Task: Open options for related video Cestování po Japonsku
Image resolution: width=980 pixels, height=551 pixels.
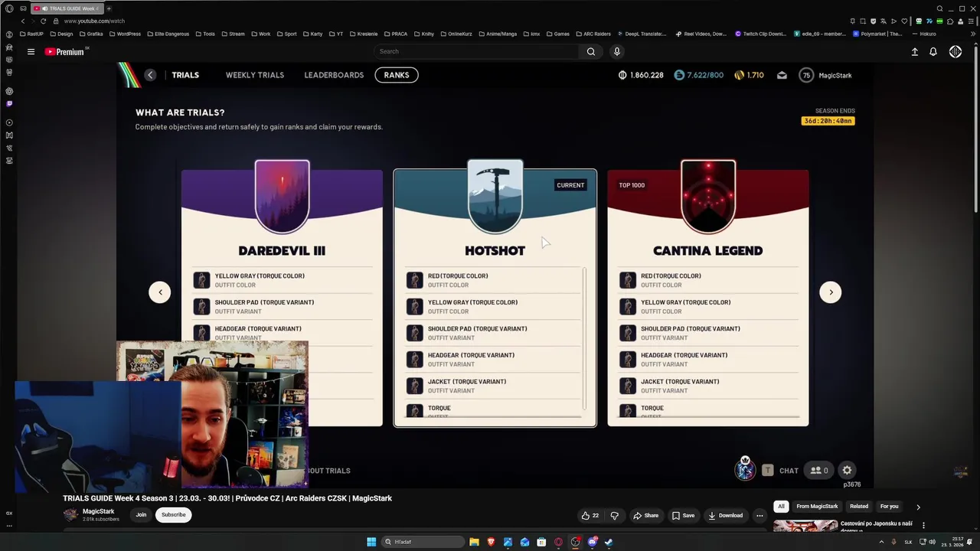Action: tap(923, 526)
